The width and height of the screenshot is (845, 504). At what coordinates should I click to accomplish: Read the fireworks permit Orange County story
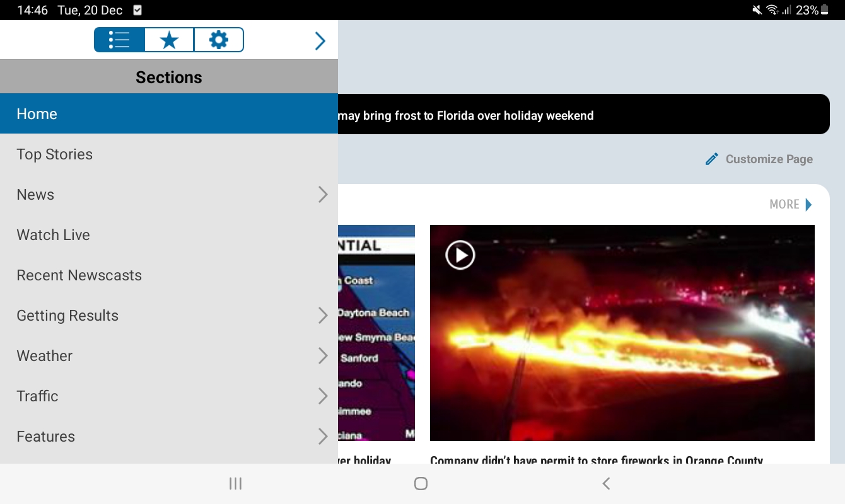pyautogui.click(x=597, y=460)
